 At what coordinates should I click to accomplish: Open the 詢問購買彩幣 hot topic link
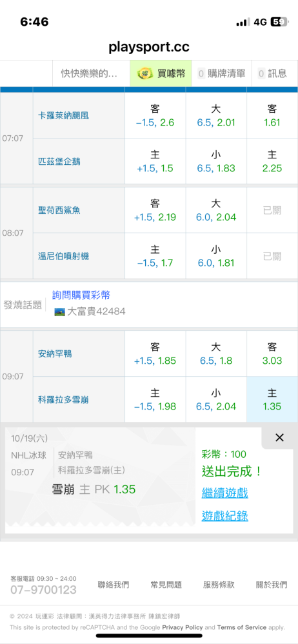[x=81, y=295]
